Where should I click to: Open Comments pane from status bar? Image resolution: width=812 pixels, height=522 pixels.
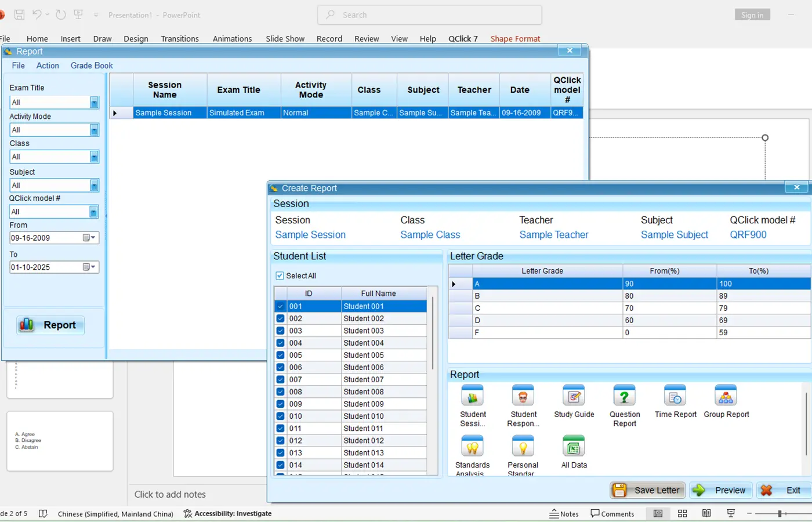click(x=612, y=513)
